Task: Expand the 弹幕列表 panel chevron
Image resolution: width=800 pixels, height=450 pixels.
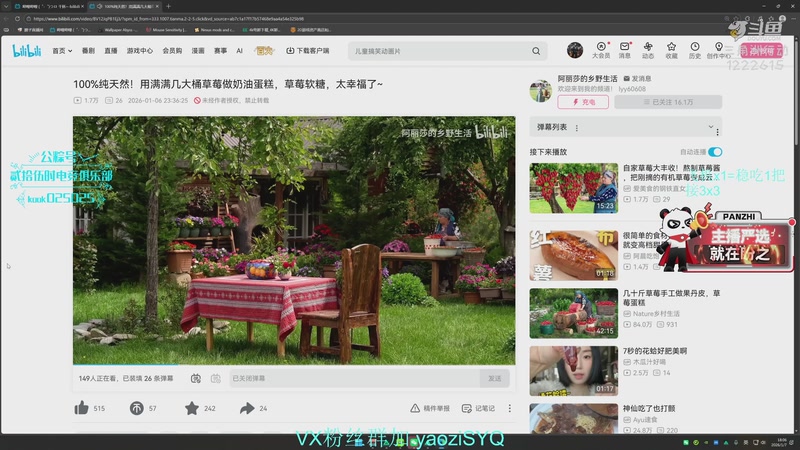Action: pos(711,127)
